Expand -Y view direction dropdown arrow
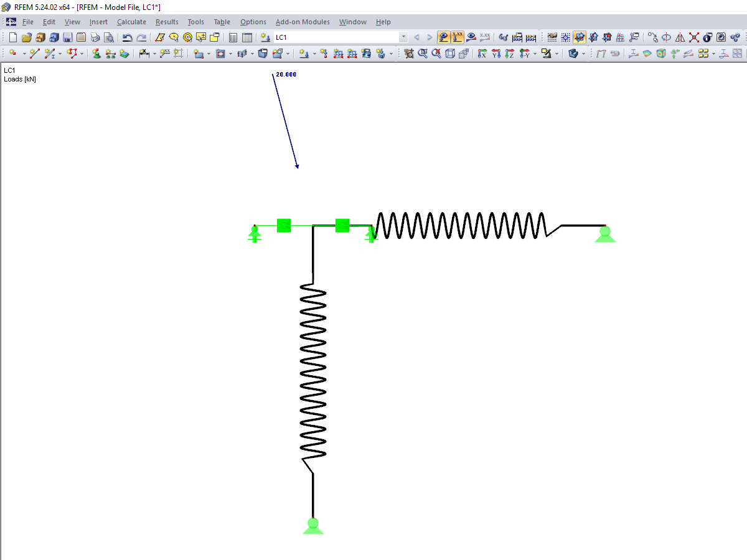The width and height of the screenshot is (747, 560). (535, 54)
